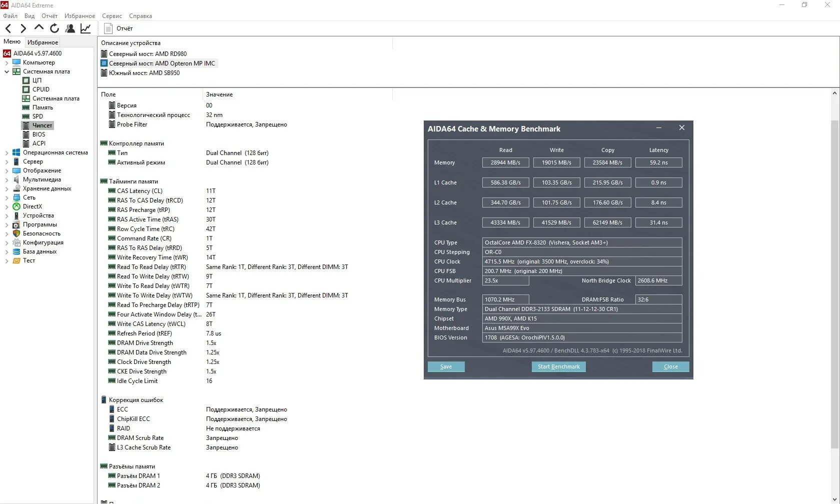The image size is (840, 504).
Task: Click the Тест benchmark icon in tree
Action: point(17,260)
